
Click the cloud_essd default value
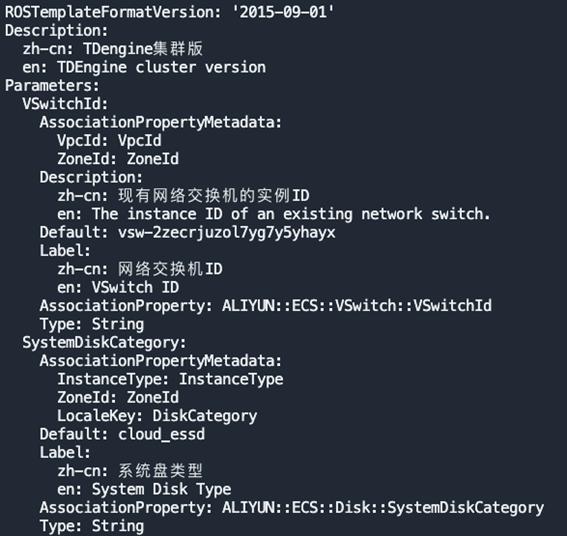pyautogui.click(x=161, y=434)
